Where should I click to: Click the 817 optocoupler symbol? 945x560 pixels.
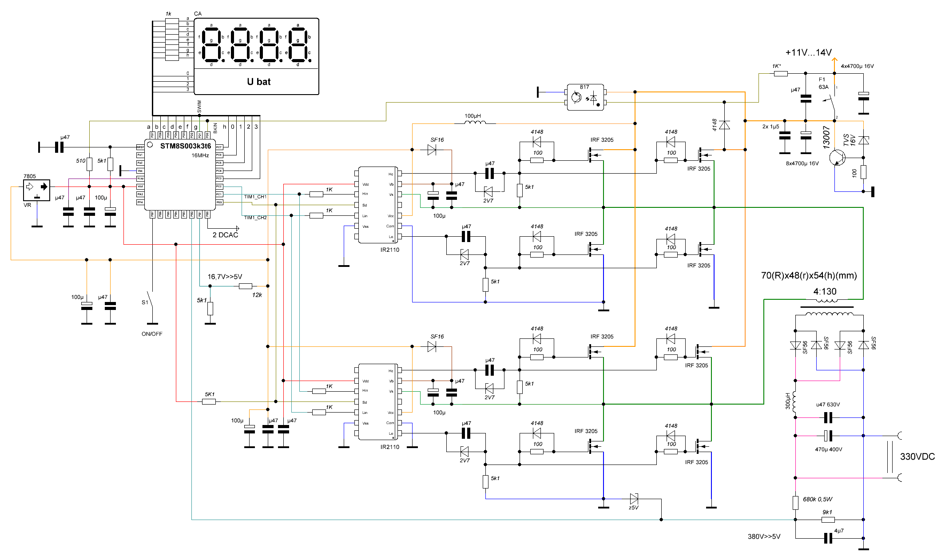coord(585,97)
